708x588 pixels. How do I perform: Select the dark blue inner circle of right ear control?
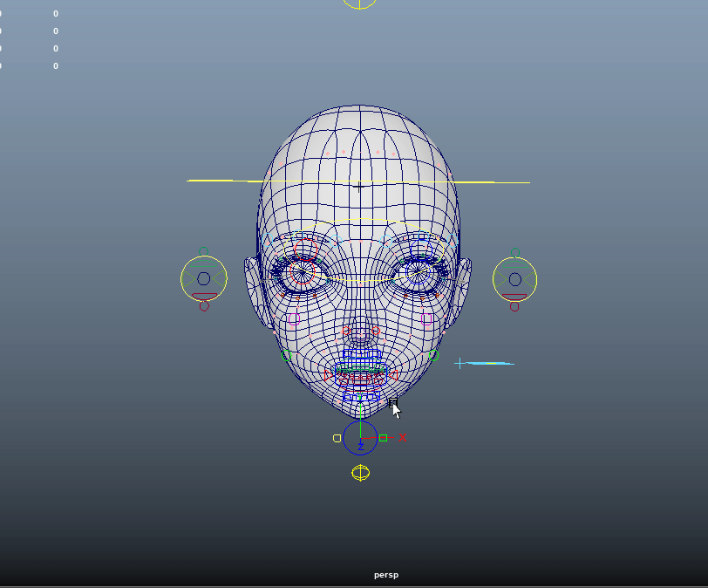(x=515, y=279)
